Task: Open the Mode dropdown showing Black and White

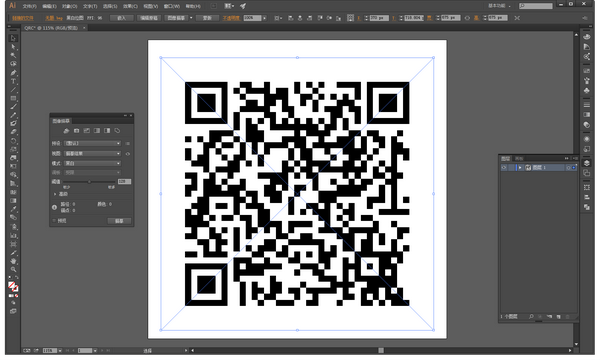Action: [92, 163]
